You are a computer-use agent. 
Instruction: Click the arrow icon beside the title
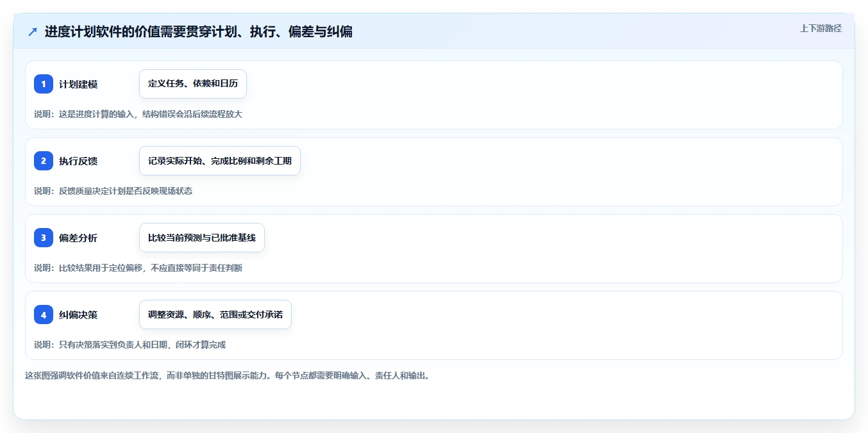33,31
